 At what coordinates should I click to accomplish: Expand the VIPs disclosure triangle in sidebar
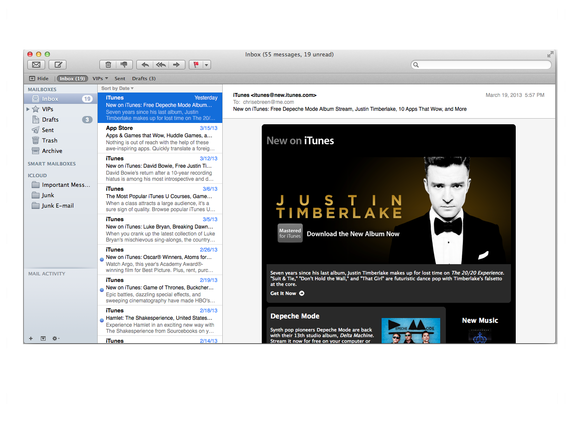click(28, 109)
